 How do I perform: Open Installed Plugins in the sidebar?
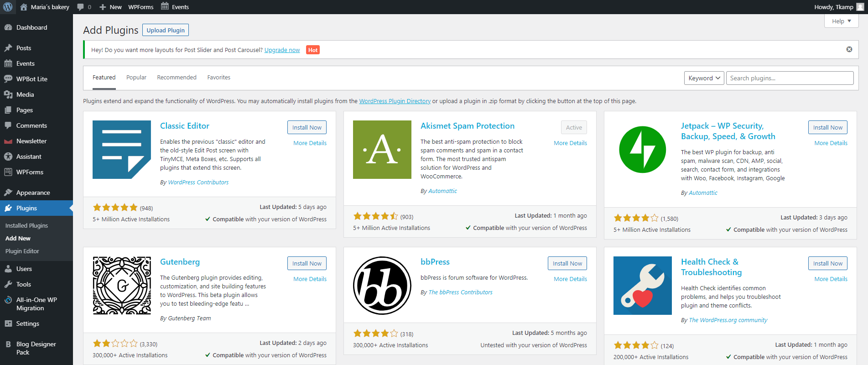click(26, 225)
